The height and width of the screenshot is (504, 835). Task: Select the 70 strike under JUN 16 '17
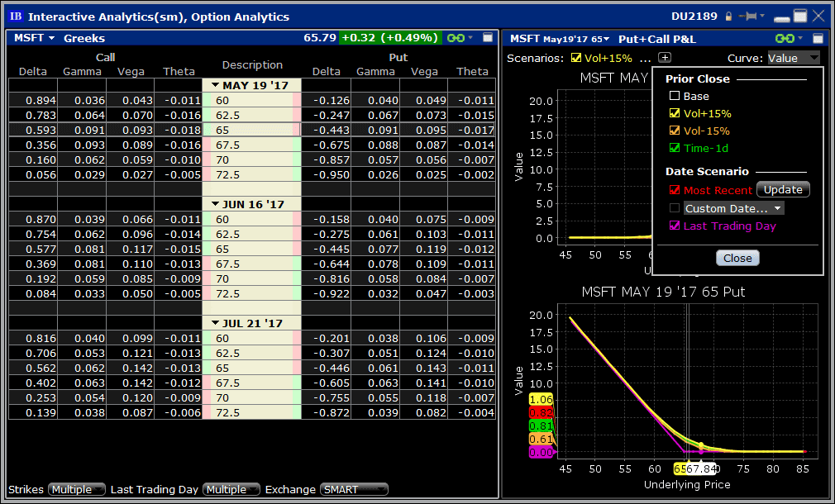point(252,279)
